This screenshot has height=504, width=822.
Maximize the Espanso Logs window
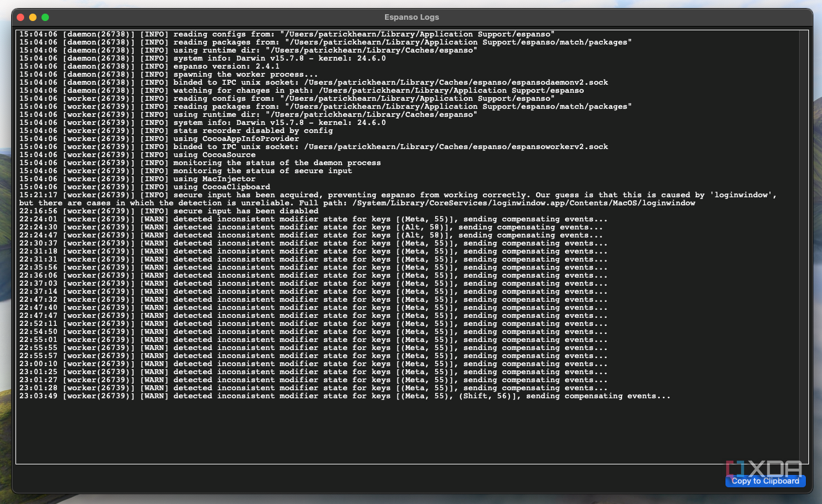[x=45, y=17]
